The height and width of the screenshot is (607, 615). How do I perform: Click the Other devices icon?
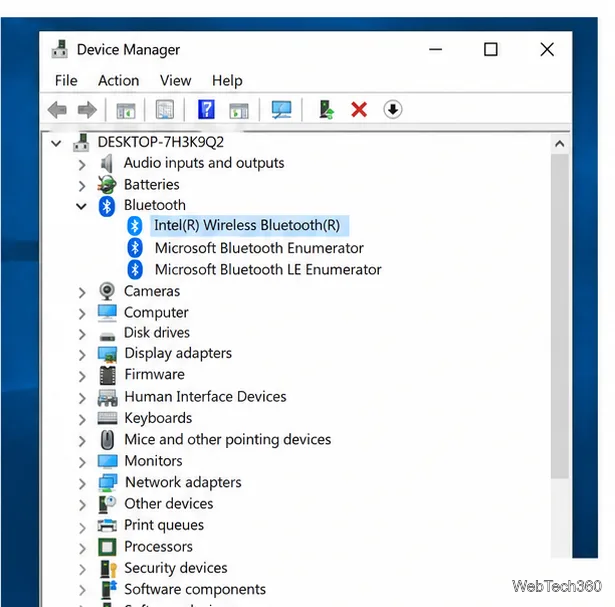(x=107, y=504)
